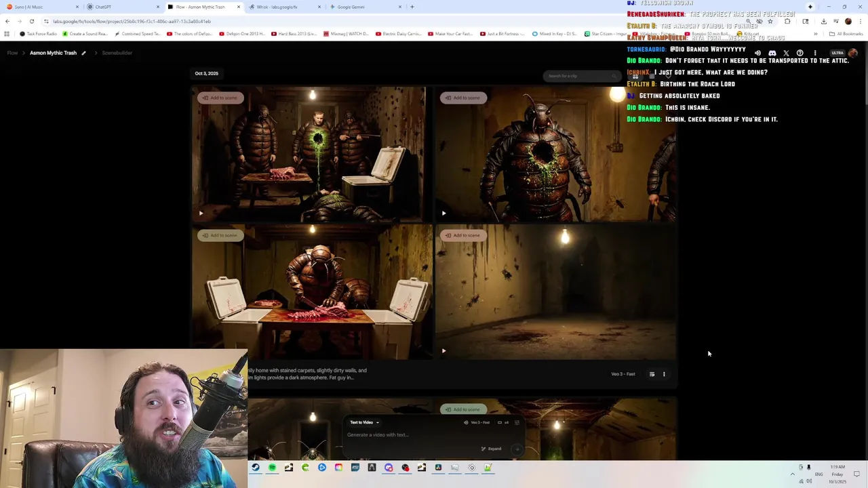Open the Task Force Radio bookmark
868x488 pixels.
(39, 33)
